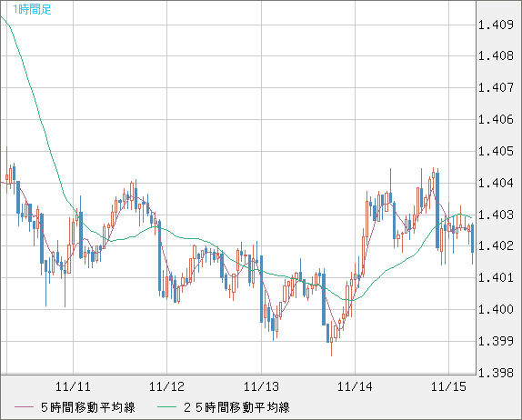522x420 pixels.
Task: Click the 11/12 date label
Action: [166, 386]
